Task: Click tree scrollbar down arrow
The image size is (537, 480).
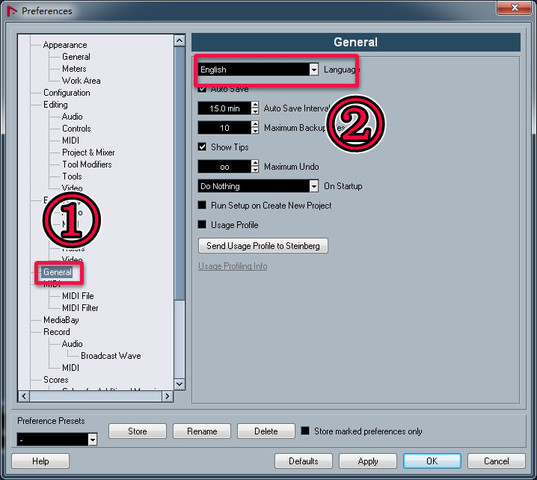Action: [179, 384]
